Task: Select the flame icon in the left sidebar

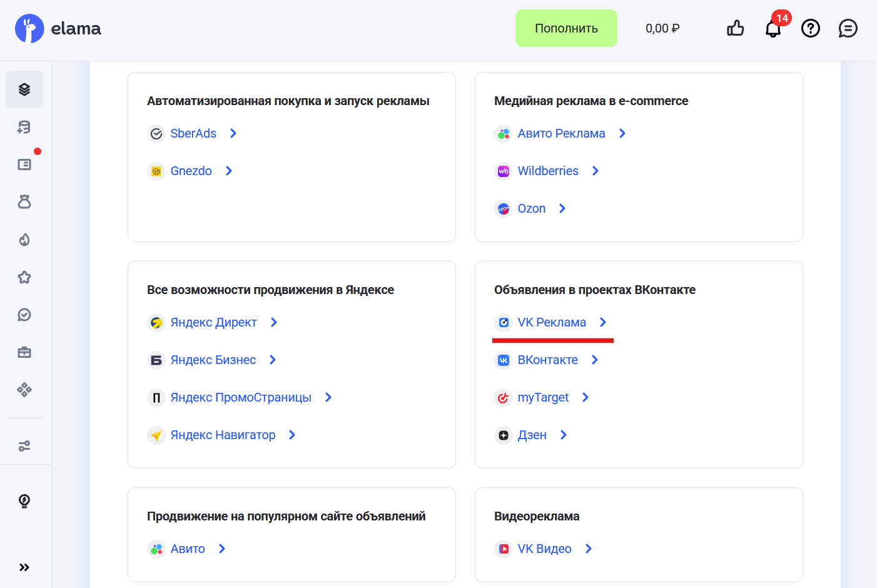Action: pyautogui.click(x=24, y=240)
